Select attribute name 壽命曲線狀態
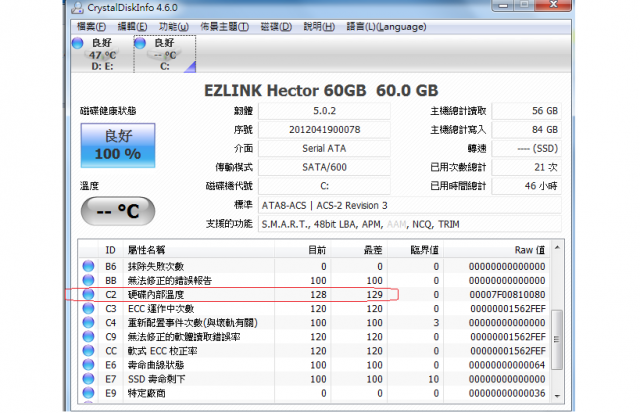The width and height of the screenshot is (640, 413). [156, 365]
